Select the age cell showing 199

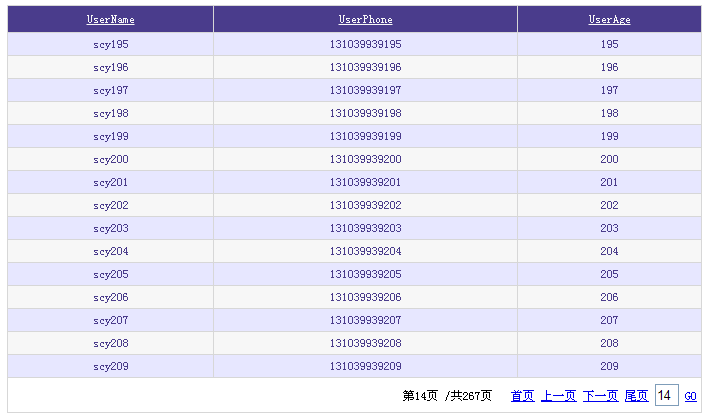pyautogui.click(x=609, y=136)
